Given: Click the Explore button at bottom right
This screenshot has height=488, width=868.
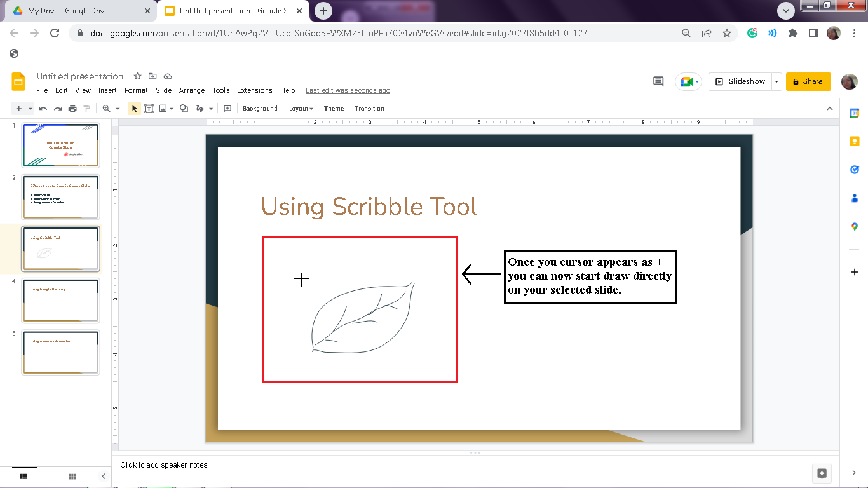Looking at the screenshot, I should pyautogui.click(x=822, y=473).
